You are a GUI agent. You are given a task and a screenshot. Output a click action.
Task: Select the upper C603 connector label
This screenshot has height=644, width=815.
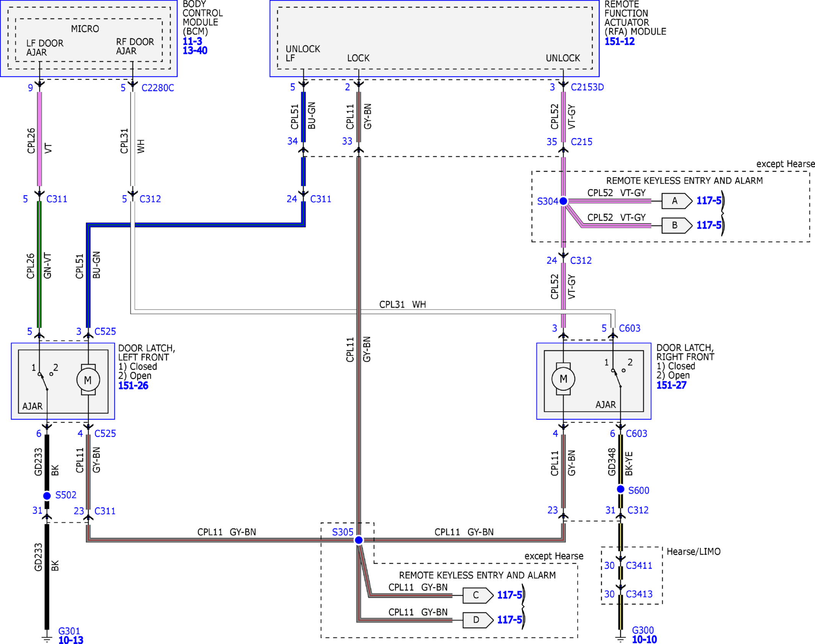coord(629,328)
